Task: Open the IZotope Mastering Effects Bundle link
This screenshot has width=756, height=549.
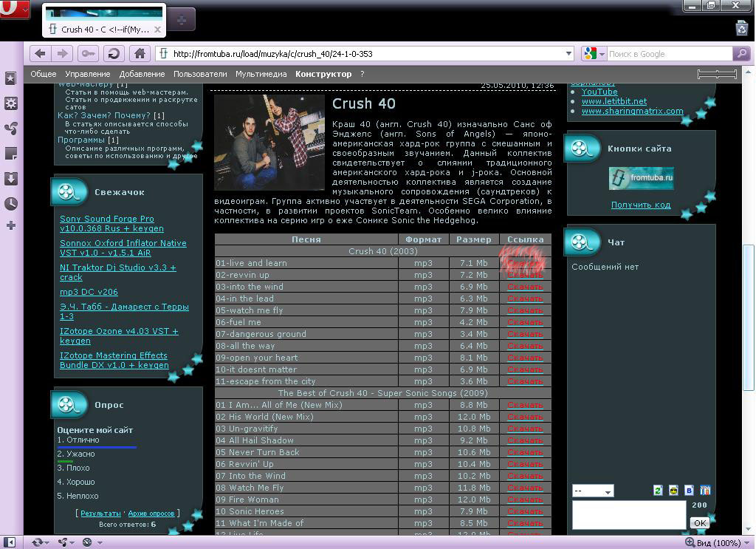Action: point(114,360)
